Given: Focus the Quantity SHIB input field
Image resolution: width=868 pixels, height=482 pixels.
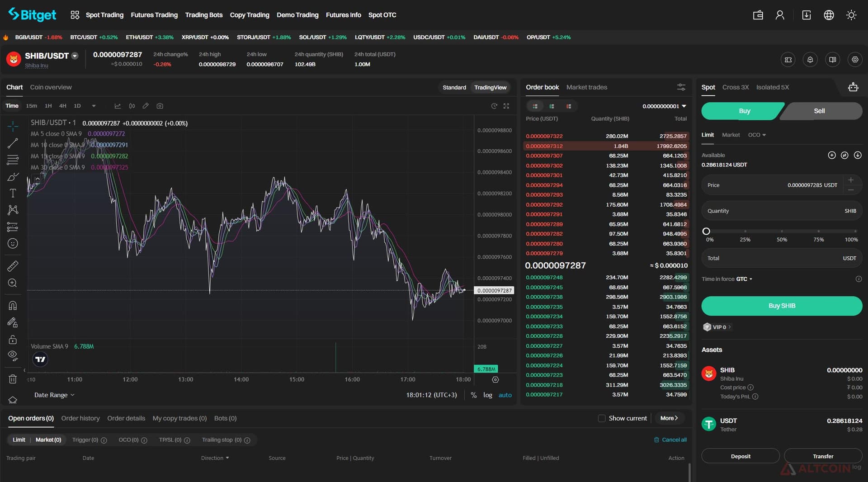Looking at the screenshot, I should 782,211.
